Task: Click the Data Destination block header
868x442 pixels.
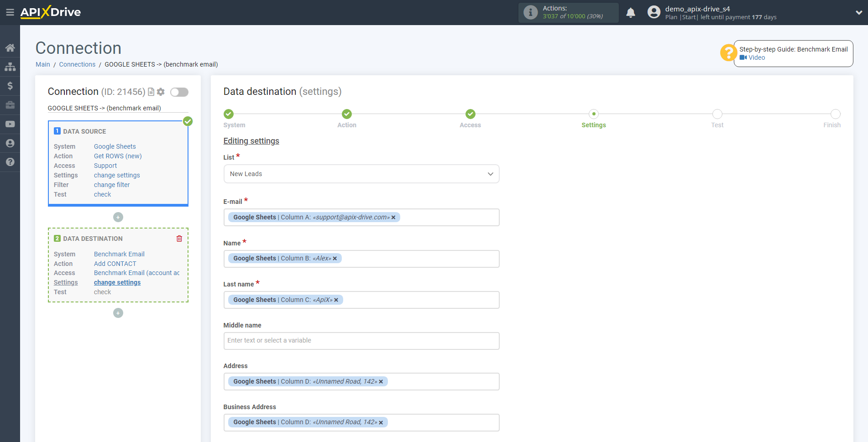Action: (93, 239)
